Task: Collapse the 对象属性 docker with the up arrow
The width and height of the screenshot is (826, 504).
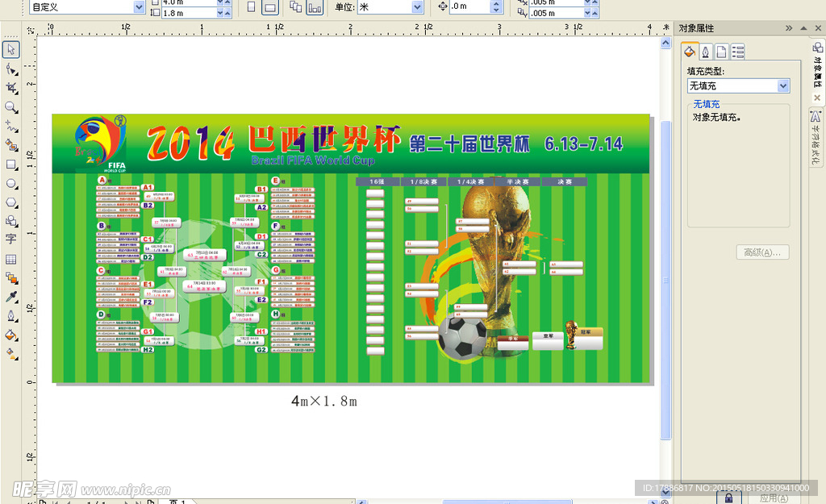Action: pos(803,28)
